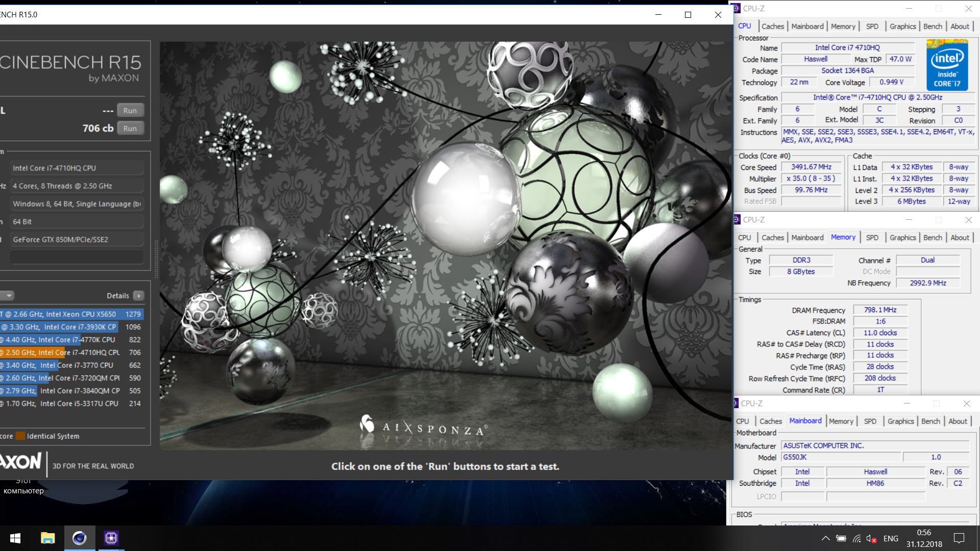Click the Multiplier x 35.0 value
This screenshot has width=980, height=551.
pyautogui.click(x=811, y=179)
